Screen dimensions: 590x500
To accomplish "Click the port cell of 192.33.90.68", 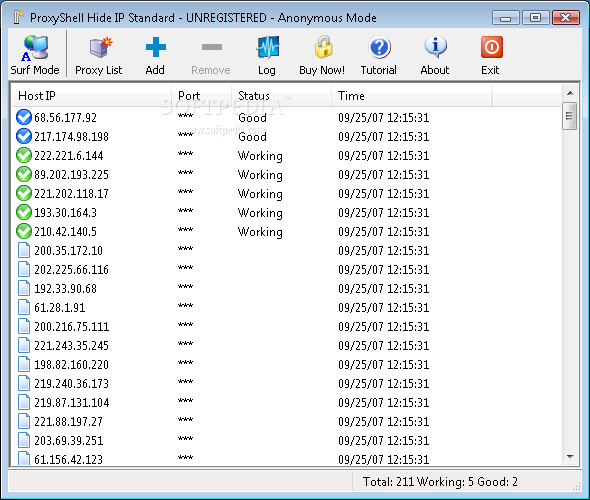I will click(186, 287).
